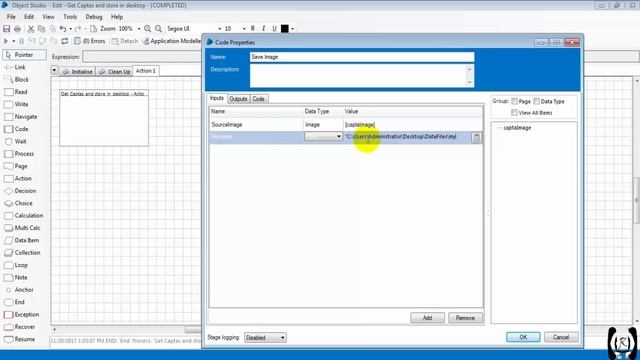Select the Data Item stage tool
This screenshot has height=360, width=640.
point(22,240)
